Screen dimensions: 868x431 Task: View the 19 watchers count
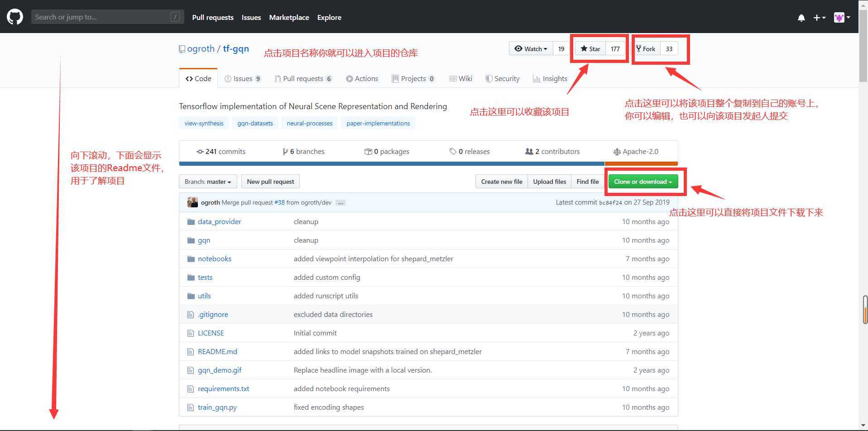click(561, 48)
